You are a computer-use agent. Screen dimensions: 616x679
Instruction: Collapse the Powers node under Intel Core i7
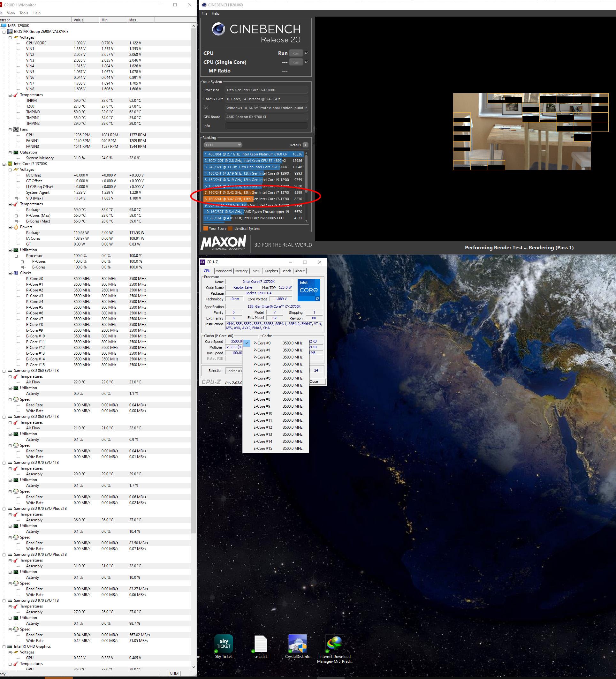point(10,227)
